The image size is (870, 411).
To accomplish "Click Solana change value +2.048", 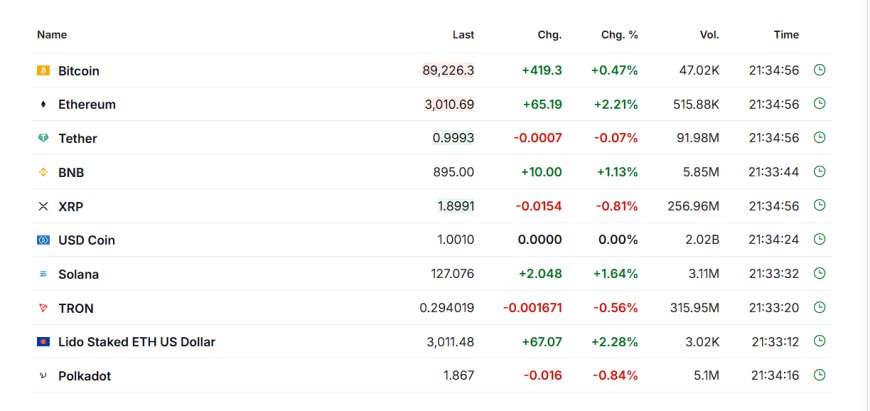I will click(x=540, y=274).
